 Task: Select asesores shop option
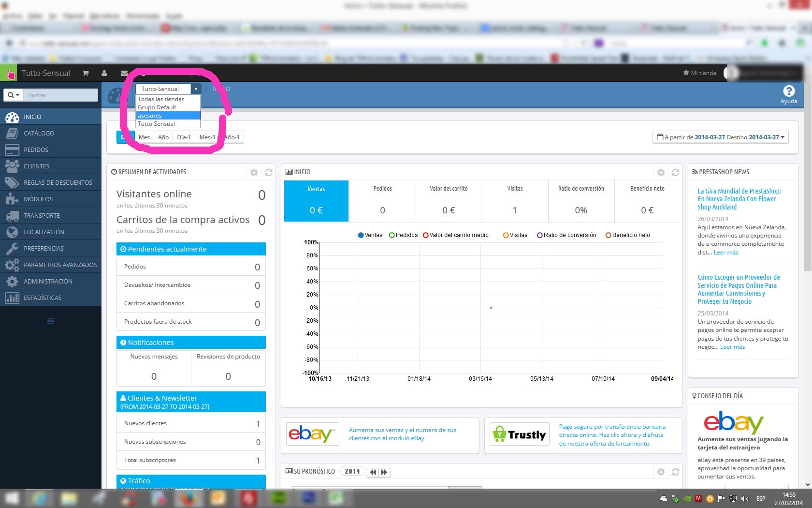(168, 116)
